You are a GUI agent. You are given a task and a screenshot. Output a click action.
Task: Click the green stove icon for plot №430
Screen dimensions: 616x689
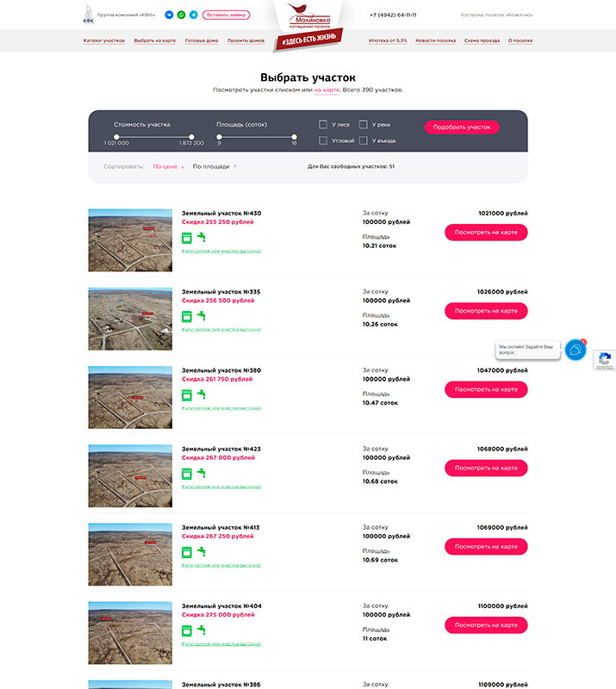(x=186, y=237)
